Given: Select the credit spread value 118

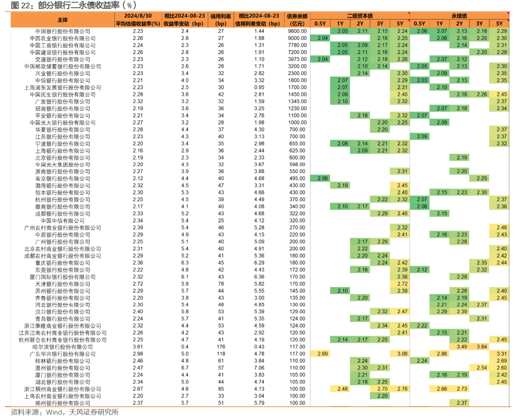Looking at the screenshot, I should click(x=221, y=354).
